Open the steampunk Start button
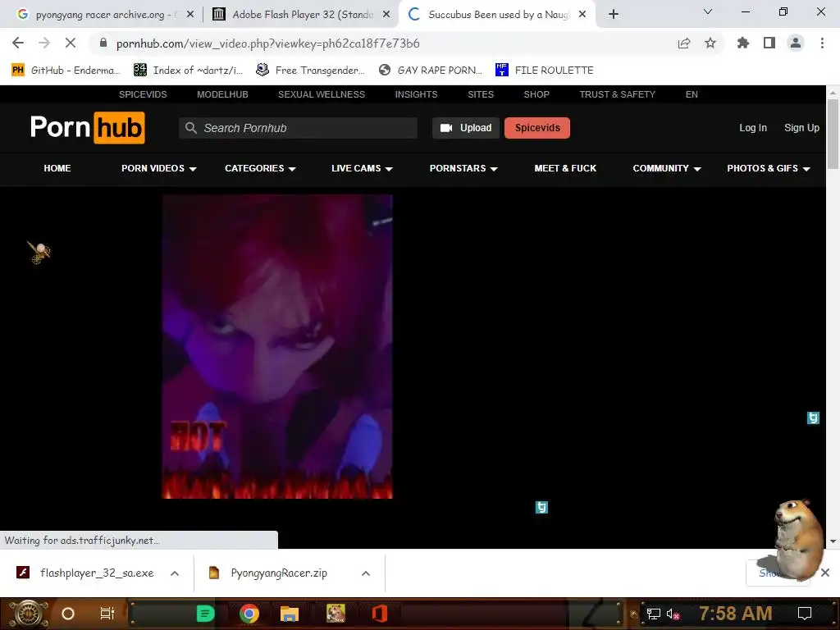Viewport: 840px width, 630px height. [x=29, y=614]
